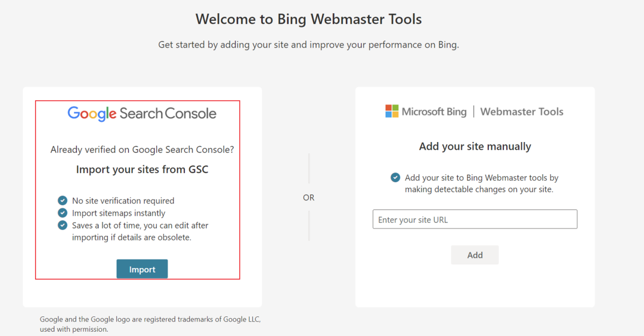
Task: Click checkmark icon beside Saves a lot of time
Action: pos(63,226)
